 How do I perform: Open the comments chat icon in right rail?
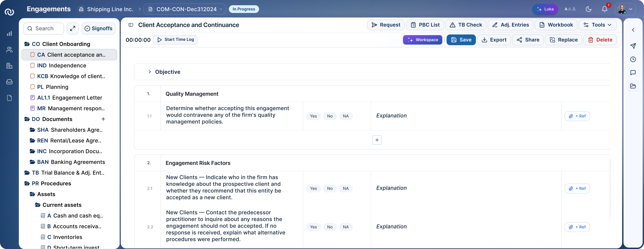click(x=633, y=73)
